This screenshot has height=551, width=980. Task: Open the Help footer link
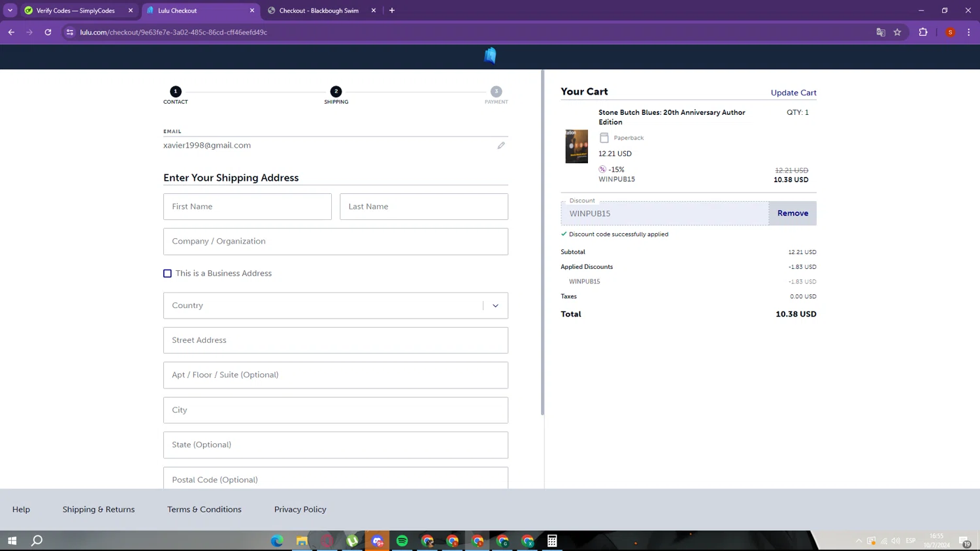21,509
